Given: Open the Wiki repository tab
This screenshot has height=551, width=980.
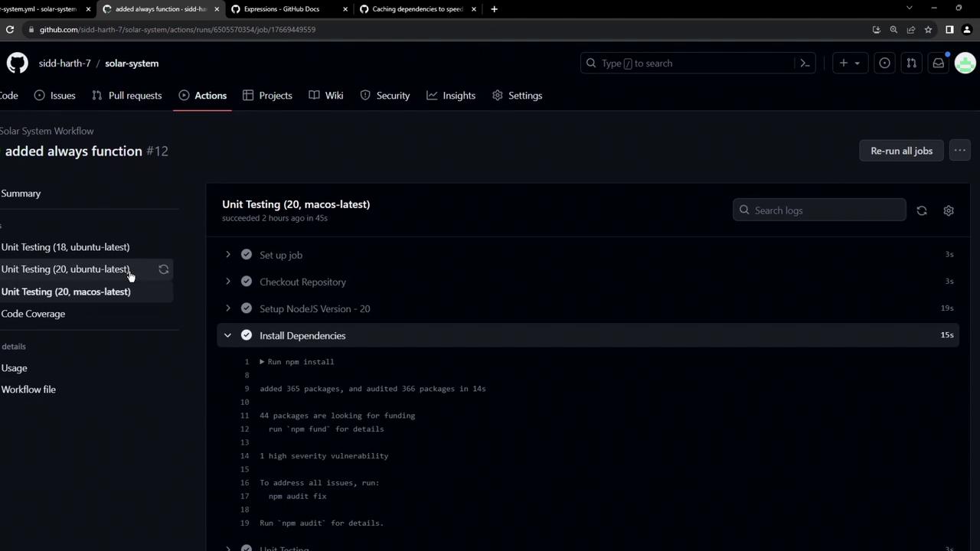Looking at the screenshot, I should 326,96.
